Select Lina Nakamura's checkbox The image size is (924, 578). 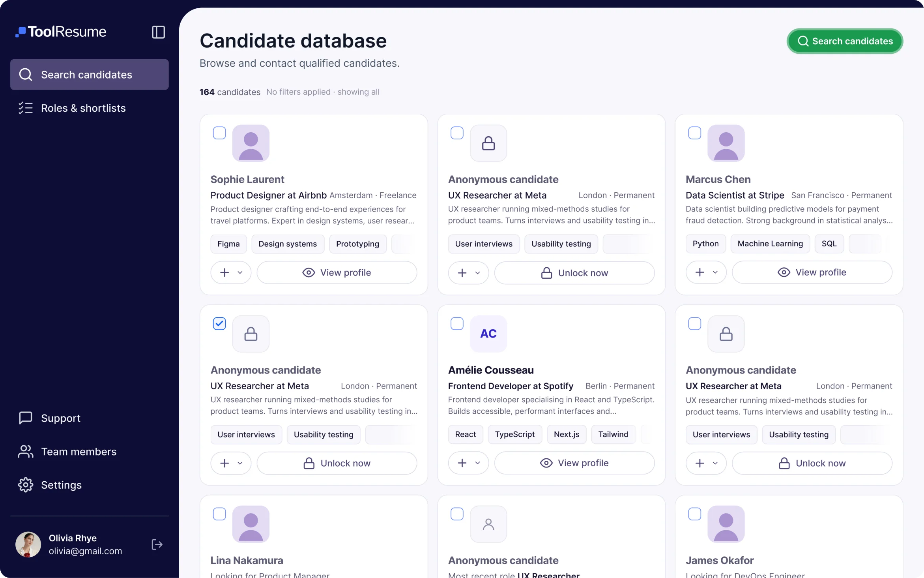[219, 514]
